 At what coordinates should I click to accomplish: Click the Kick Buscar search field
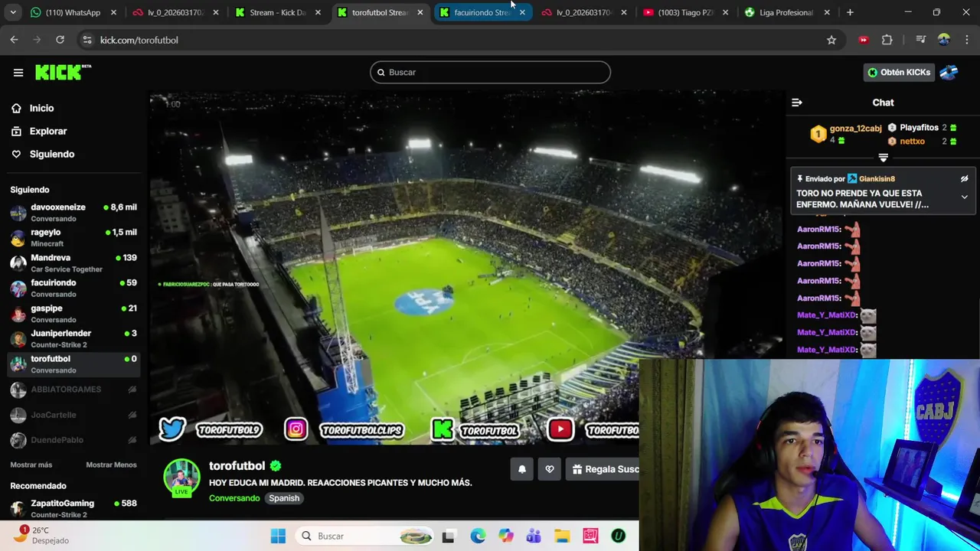click(490, 72)
